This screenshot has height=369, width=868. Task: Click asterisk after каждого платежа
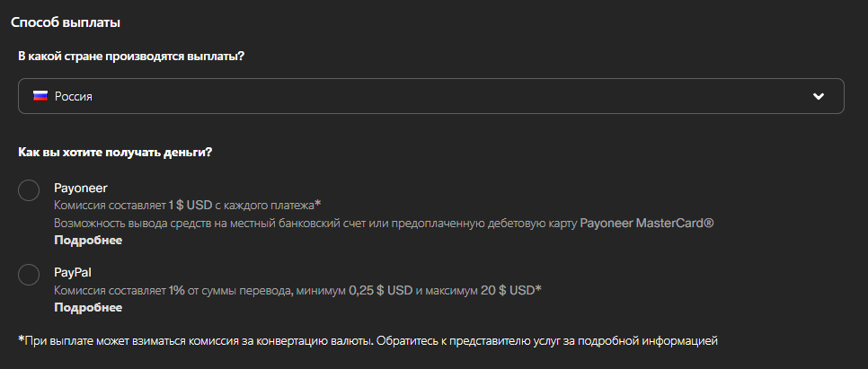click(x=318, y=204)
